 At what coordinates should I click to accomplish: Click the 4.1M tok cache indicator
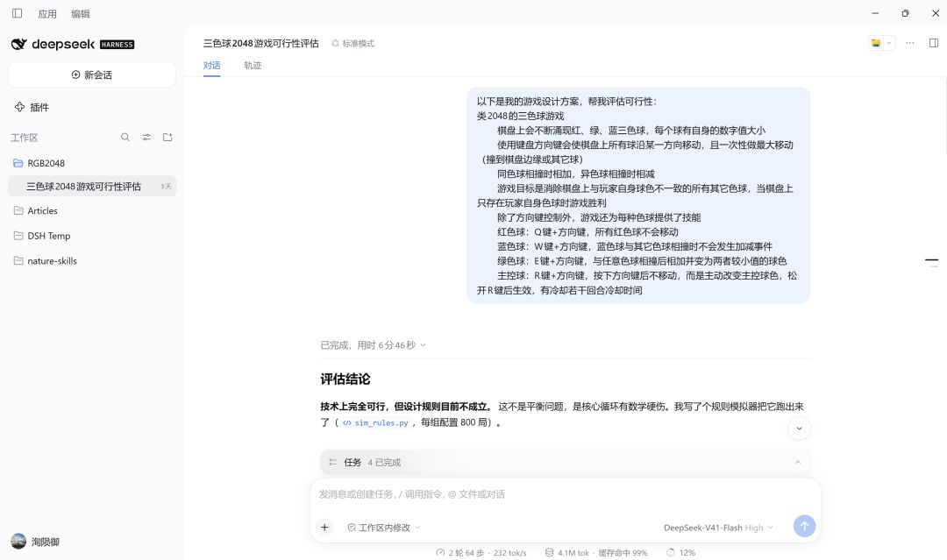coord(596,553)
